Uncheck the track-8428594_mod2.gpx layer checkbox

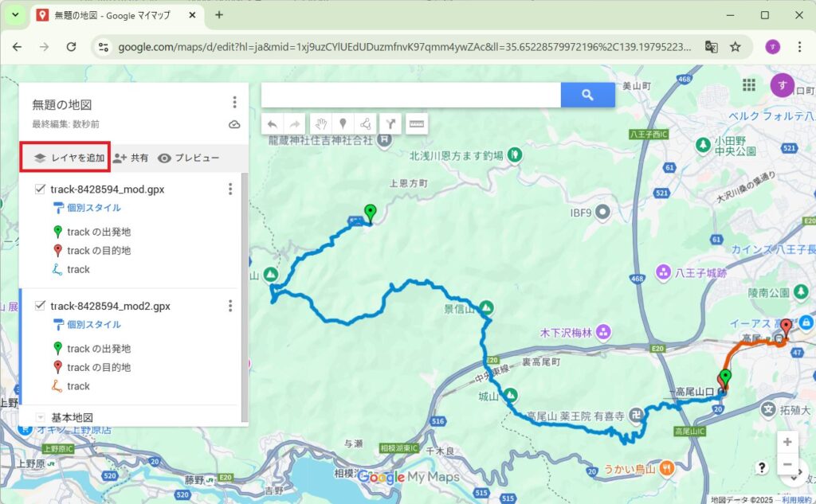[40, 305]
